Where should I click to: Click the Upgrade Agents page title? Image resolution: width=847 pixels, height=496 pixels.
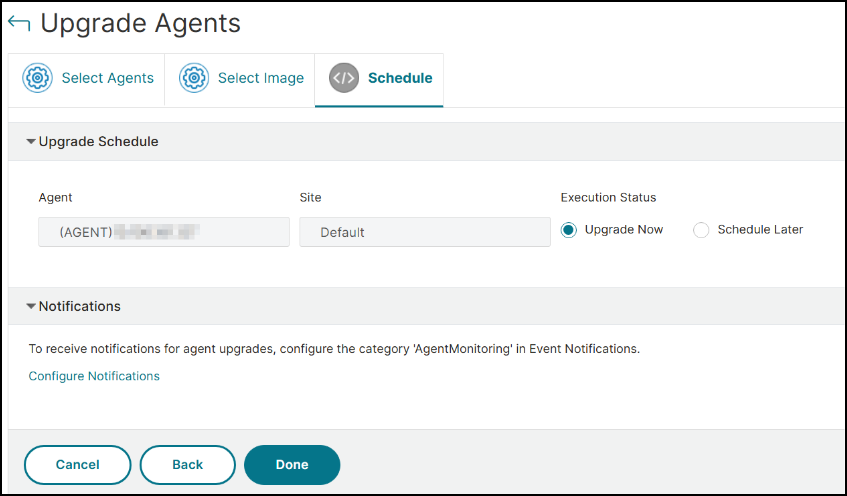click(x=140, y=23)
